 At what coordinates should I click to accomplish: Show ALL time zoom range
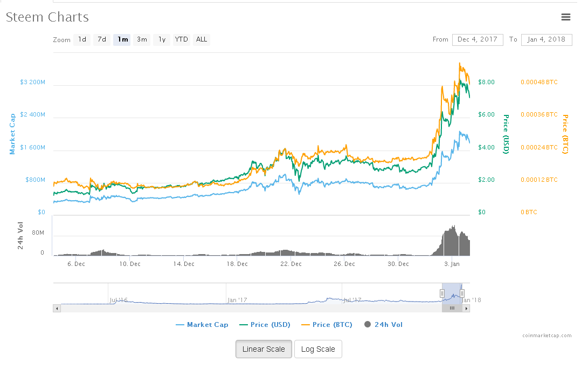202,39
